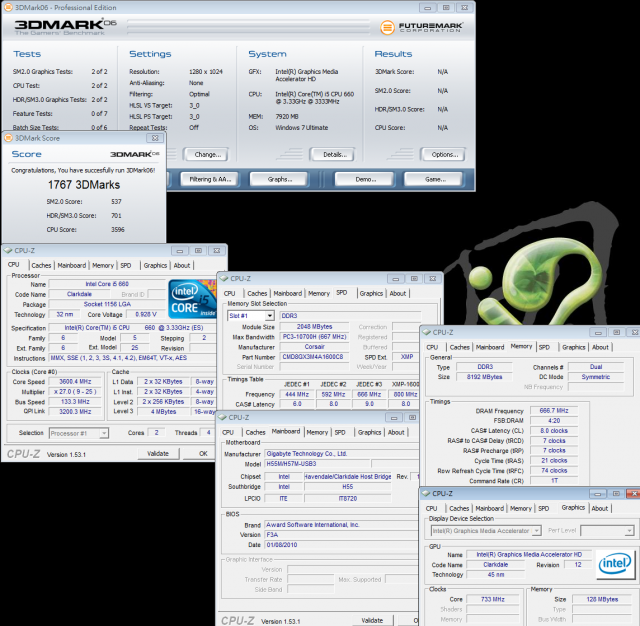Open Filtering & AA... settings

[210, 179]
